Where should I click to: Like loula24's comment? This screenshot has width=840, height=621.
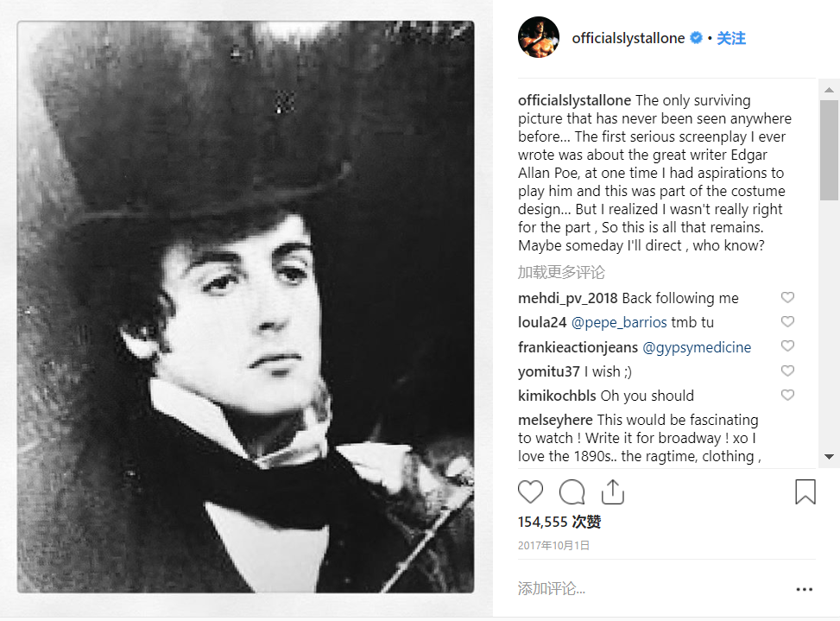787,322
